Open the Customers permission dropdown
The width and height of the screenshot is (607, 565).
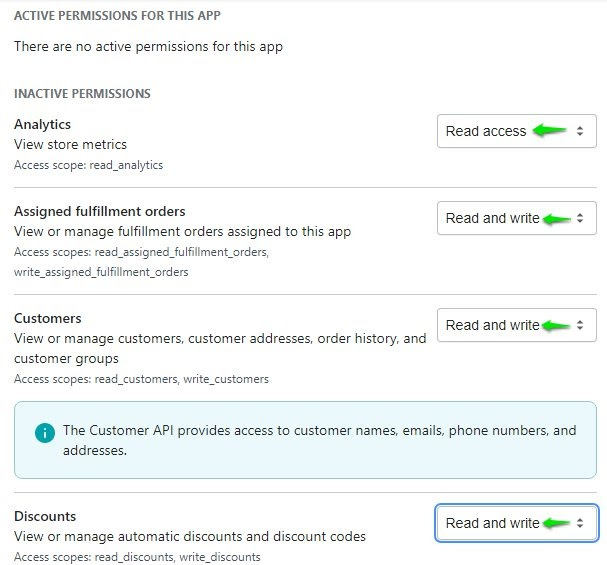tap(516, 325)
